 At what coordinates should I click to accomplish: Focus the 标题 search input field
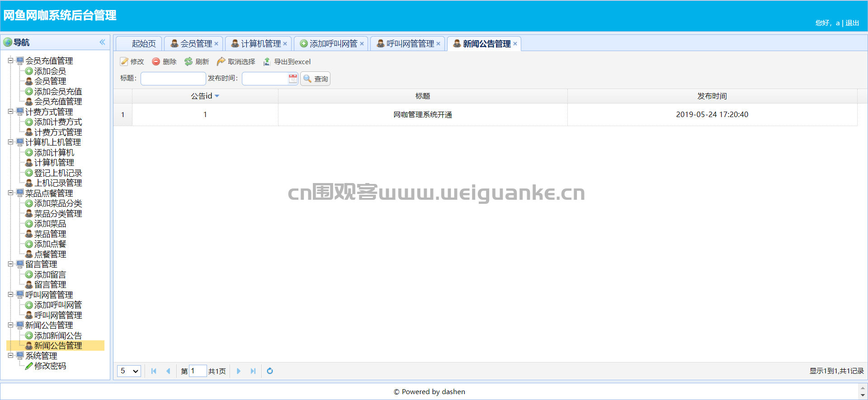point(173,79)
